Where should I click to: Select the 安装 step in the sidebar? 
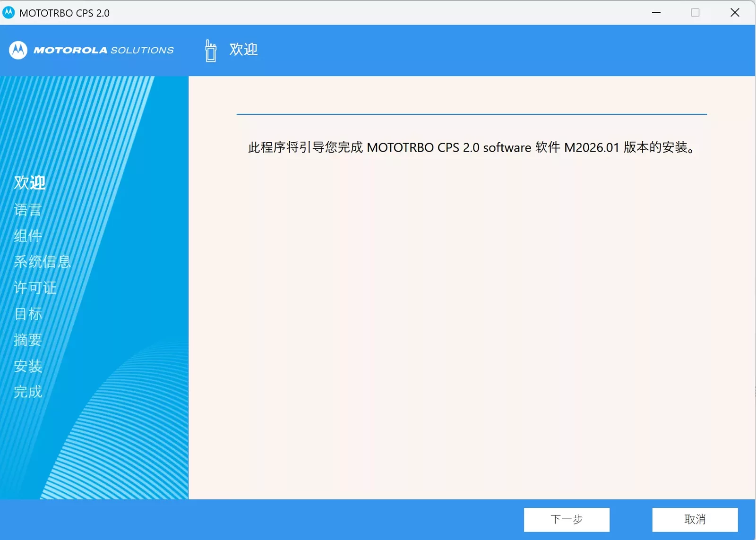[28, 366]
